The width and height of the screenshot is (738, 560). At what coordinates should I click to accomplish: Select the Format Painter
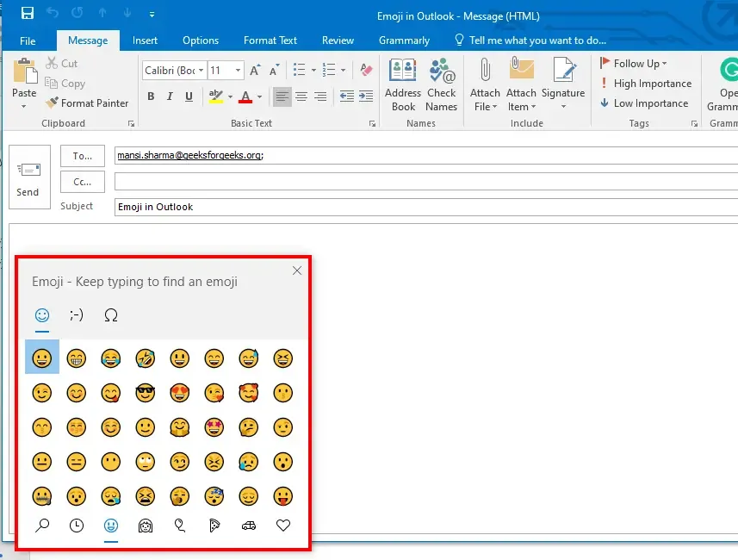tap(87, 103)
